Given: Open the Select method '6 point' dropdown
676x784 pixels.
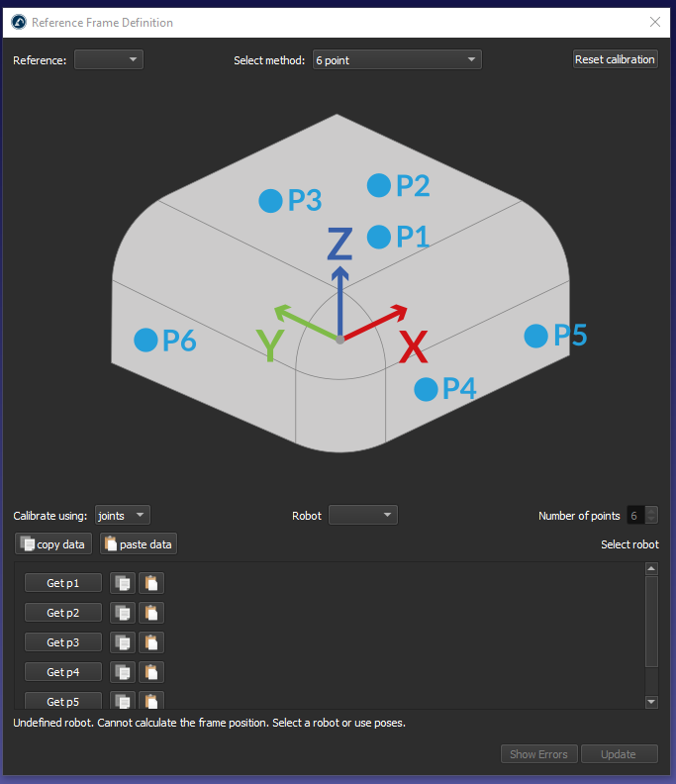Looking at the screenshot, I should click(x=397, y=59).
